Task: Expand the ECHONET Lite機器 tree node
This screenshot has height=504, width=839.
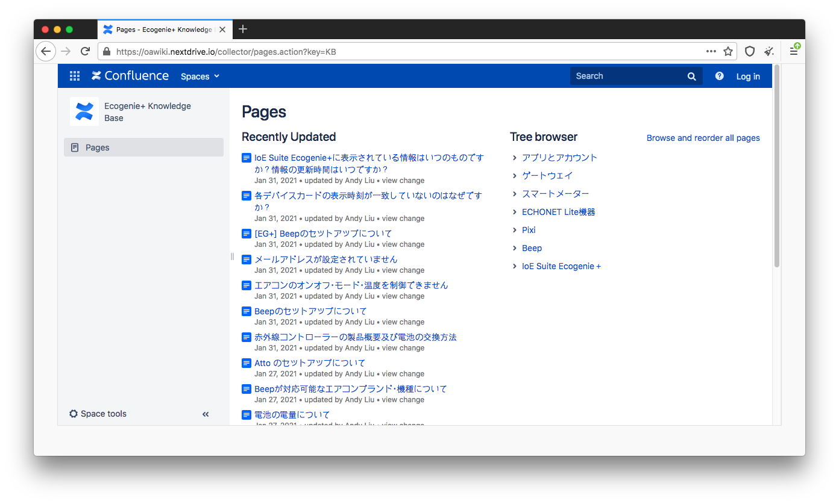Action: [515, 212]
